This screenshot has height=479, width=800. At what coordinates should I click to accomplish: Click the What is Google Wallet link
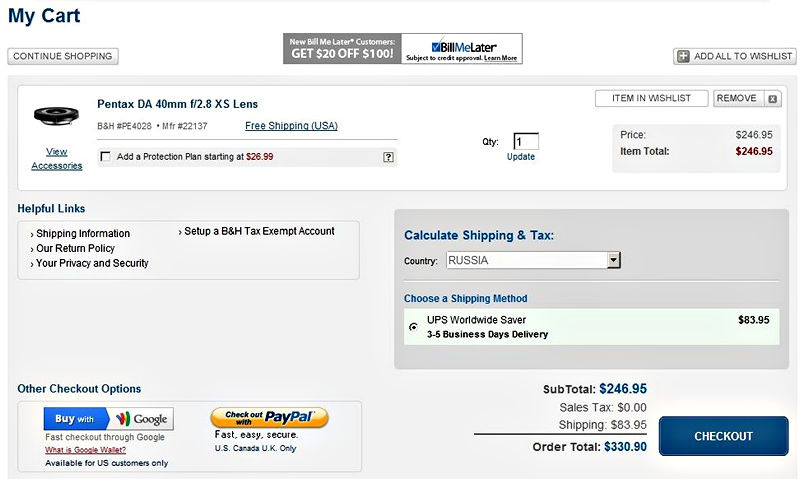point(85,450)
